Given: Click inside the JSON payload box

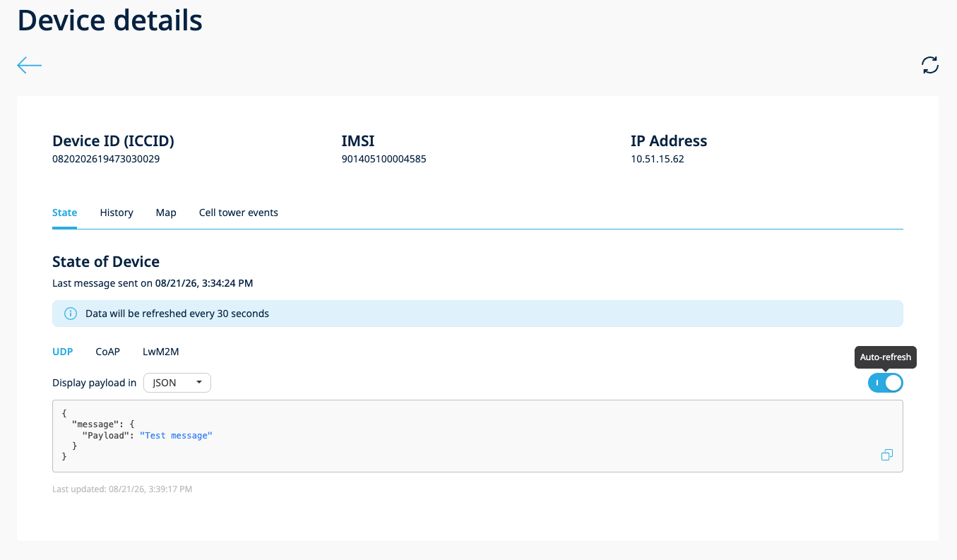Looking at the screenshot, I should tap(477, 436).
